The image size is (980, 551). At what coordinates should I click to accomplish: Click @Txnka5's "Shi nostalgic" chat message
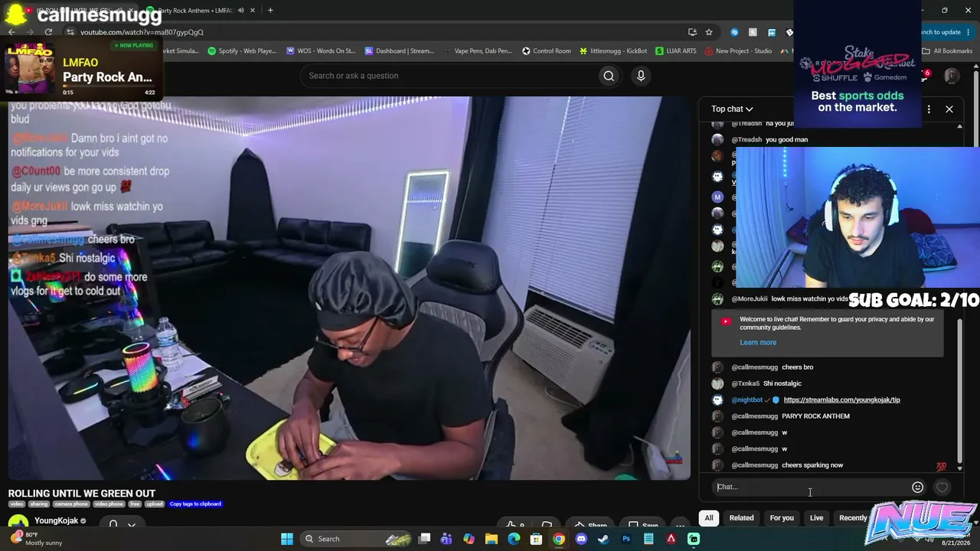pyautogui.click(x=782, y=383)
